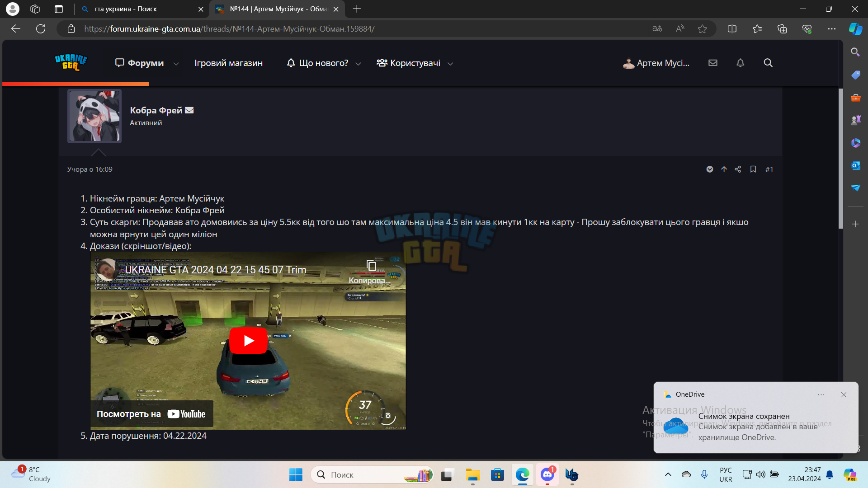Open the weather widget 8°C Cloudy

click(32, 474)
